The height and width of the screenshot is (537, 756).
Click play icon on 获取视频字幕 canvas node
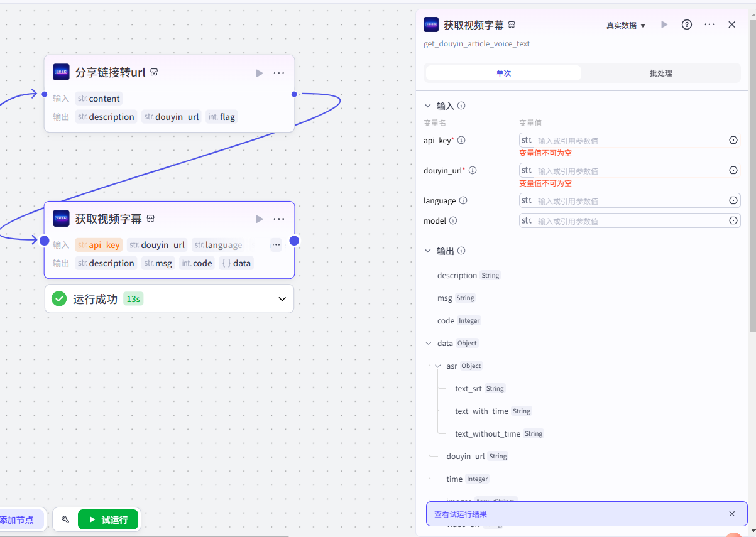tap(260, 219)
